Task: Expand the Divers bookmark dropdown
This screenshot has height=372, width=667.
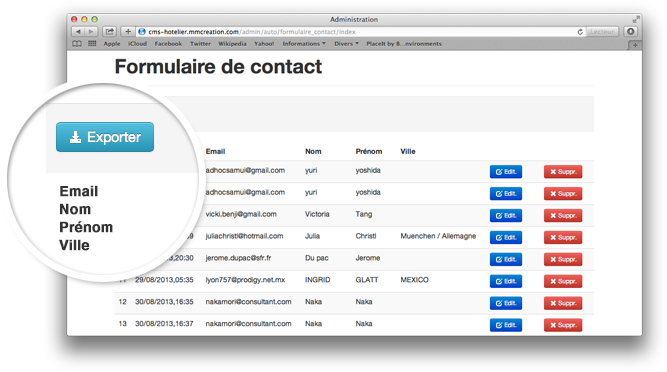Action: (x=346, y=44)
